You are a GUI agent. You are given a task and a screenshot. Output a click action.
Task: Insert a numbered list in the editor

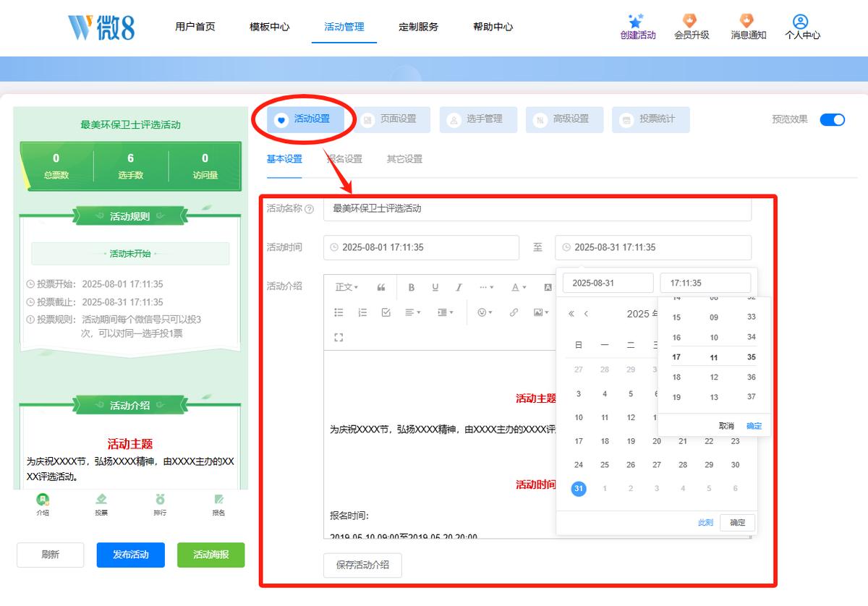(362, 312)
